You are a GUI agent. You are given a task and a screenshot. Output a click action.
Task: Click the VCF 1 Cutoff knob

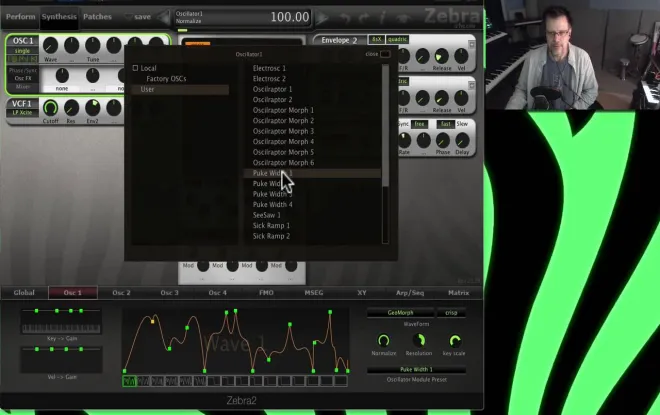pos(51,108)
